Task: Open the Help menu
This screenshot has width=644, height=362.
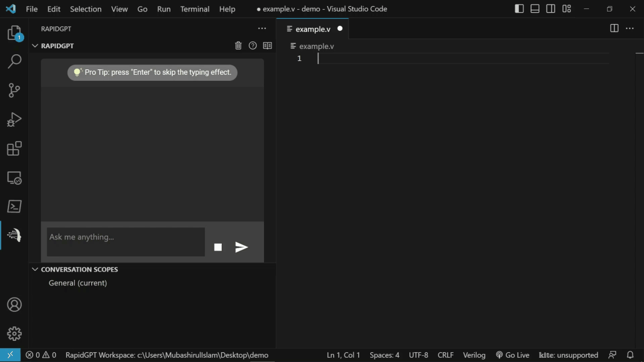Action: tap(227, 8)
